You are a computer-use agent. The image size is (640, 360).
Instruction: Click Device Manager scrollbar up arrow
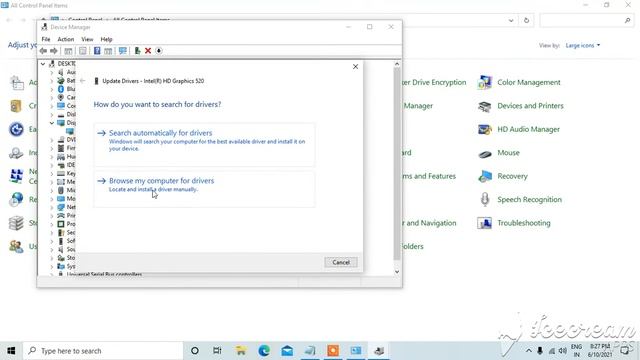(397, 64)
